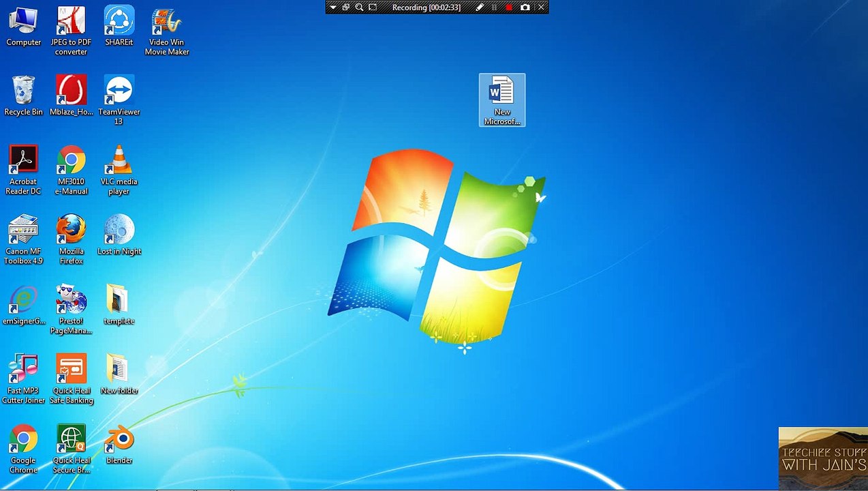
Task: Select Canon MF Toolbox 4.9 icon
Action: (23, 240)
